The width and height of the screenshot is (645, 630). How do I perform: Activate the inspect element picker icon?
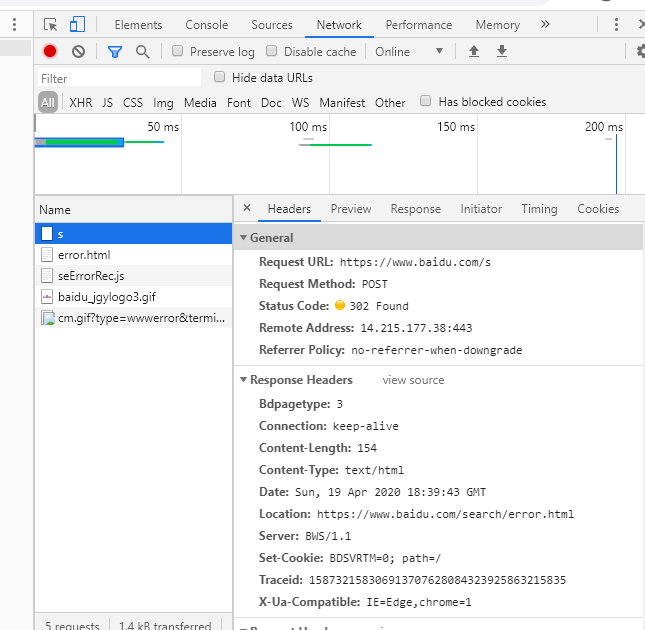[51, 25]
